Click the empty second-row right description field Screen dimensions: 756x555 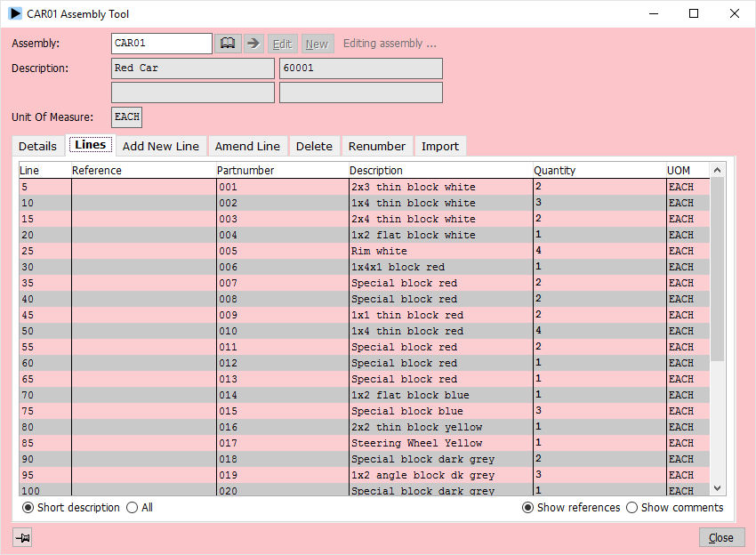click(x=361, y=92)
